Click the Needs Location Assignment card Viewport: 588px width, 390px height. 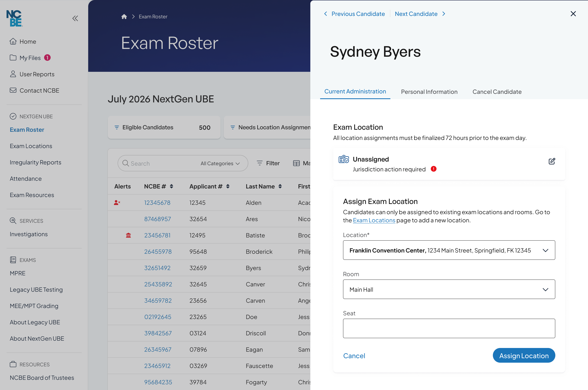pyautogui.click(x=267, y=128)
